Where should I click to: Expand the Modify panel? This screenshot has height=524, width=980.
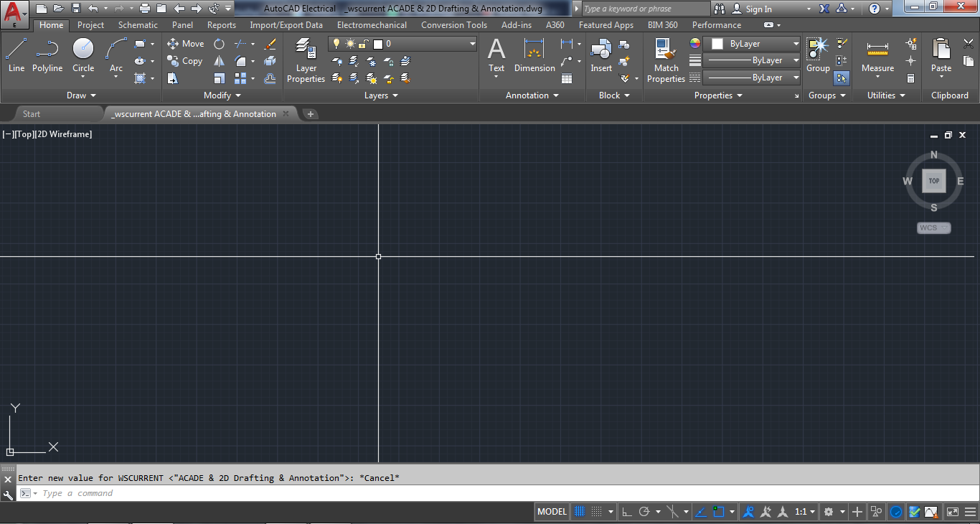tap(222, 95)
